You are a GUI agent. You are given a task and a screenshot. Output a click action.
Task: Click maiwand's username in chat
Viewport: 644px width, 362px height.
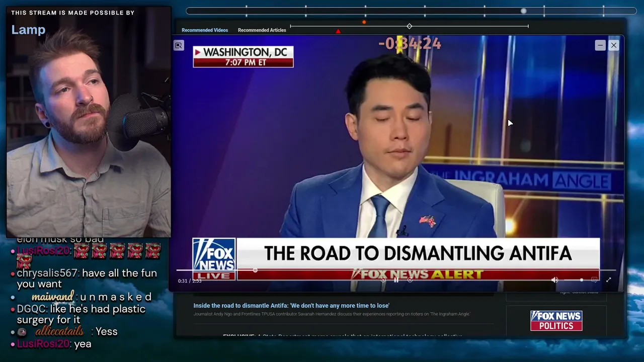point(52,297)
